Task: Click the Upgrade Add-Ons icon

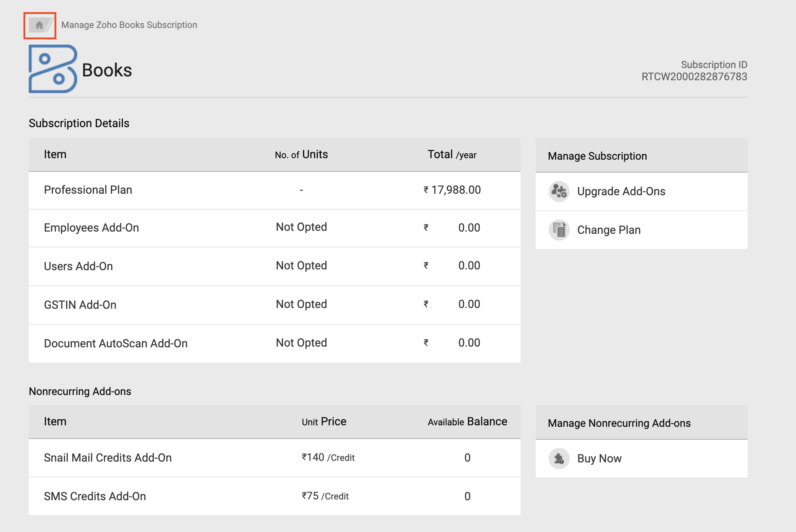Action: [x=559, y=191]
